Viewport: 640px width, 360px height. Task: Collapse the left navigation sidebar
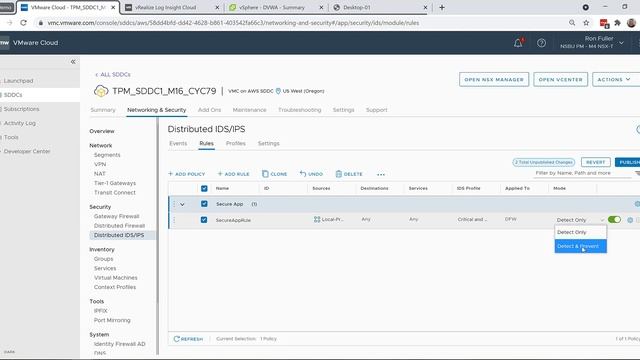[x=73, y=62]
